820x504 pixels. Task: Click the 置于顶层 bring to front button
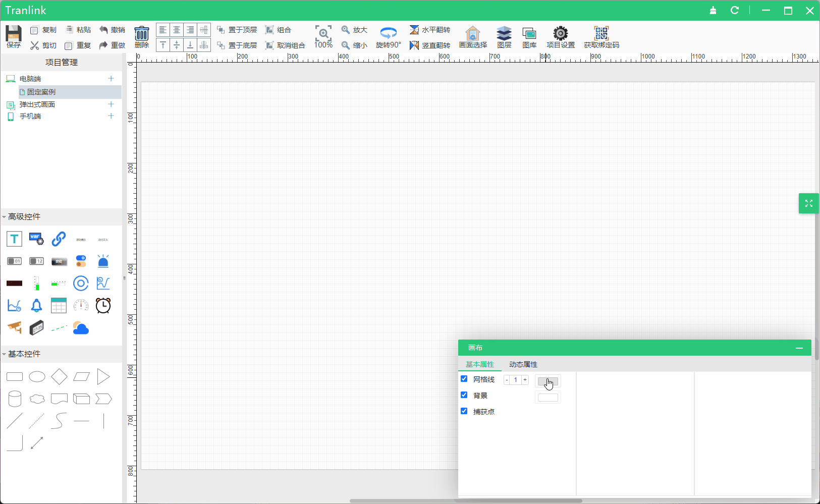point(237,30)
